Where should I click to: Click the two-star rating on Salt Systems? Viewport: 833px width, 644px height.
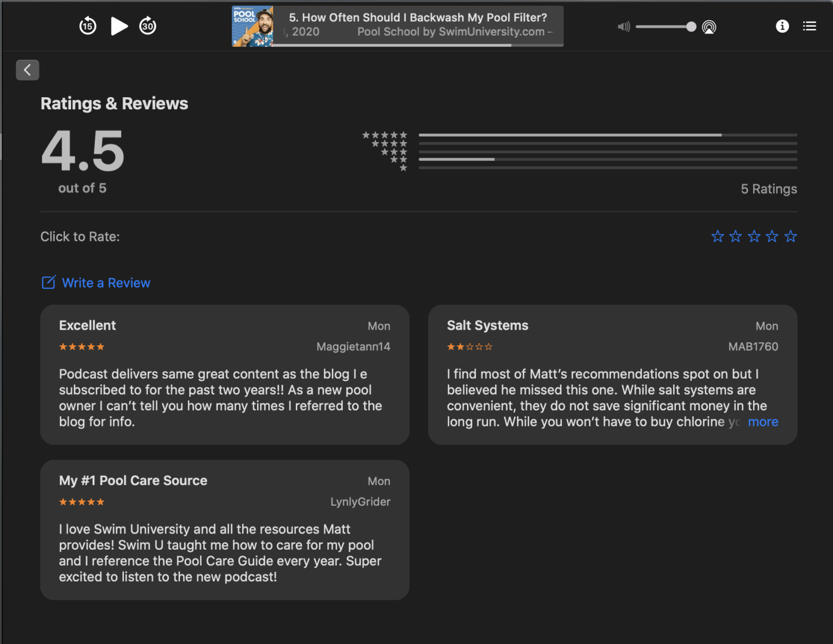pyautogui.click(x=470, y=347)
